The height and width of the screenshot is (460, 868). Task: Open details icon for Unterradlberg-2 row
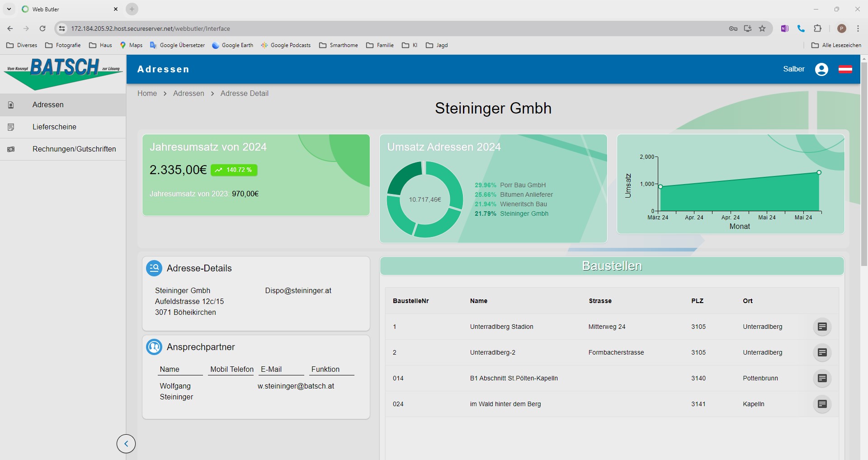coord(822,352)
